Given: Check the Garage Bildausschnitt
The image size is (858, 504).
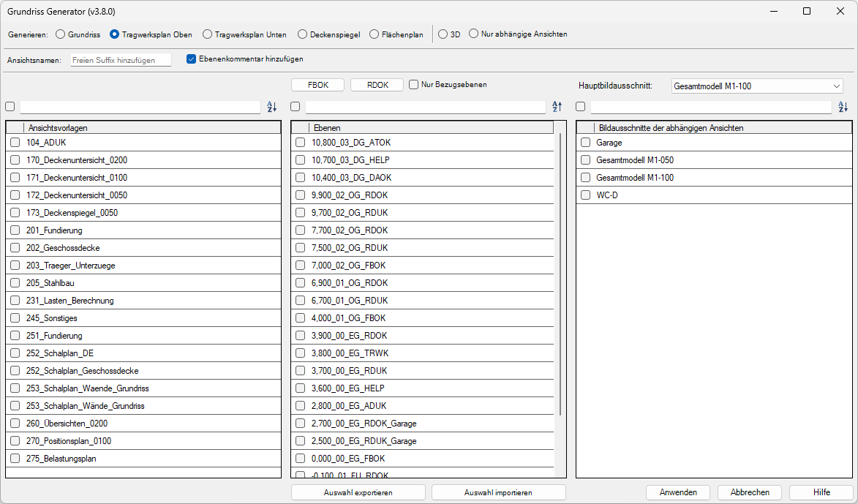Looking at the screenshot, I should click(584, 142).
